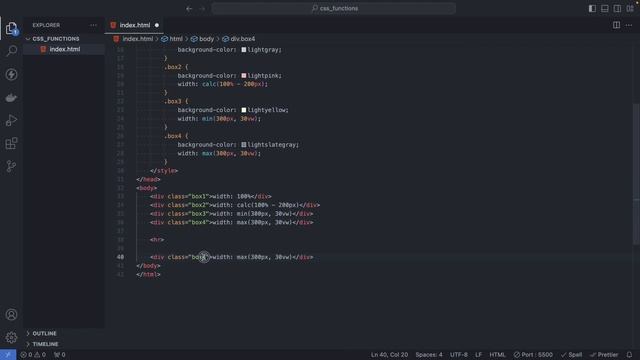This screenshot has width=640, height=360.
Task: Open the Extensions view
Action: 11,143
